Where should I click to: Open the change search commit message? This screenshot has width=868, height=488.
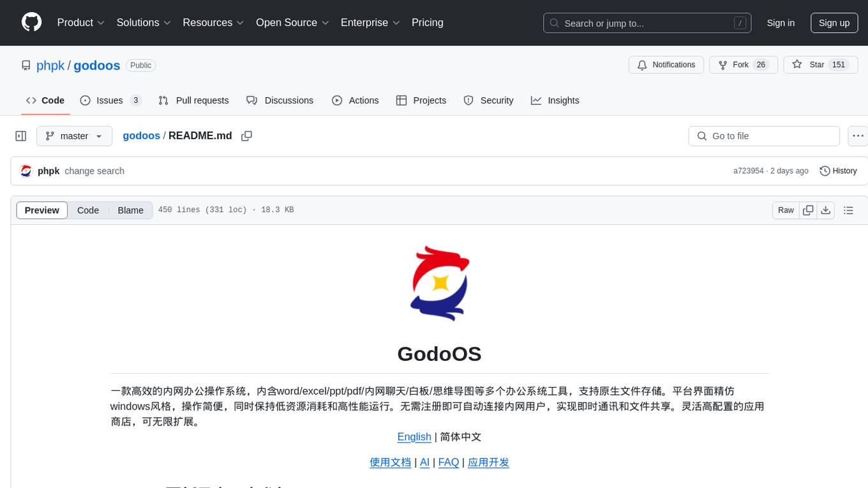click(x=94, y=171)
